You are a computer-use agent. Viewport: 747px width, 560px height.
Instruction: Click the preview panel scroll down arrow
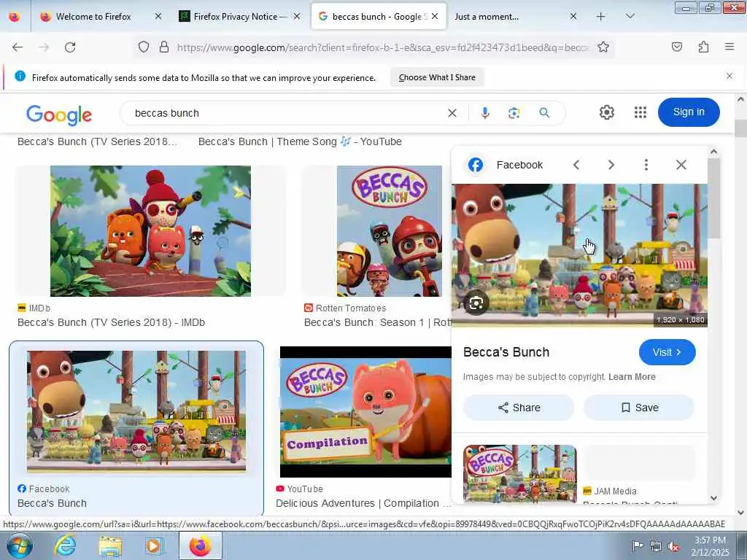click(713, 498)
